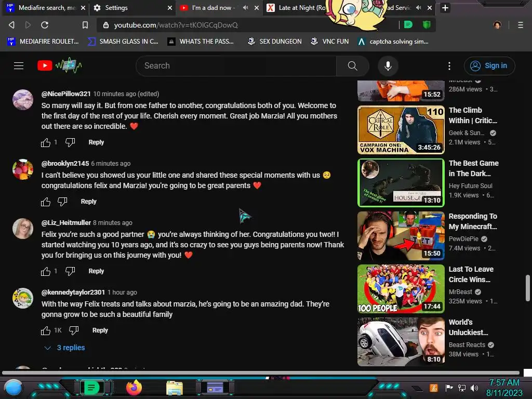Image resolution: width=532 pixels, height=399 pixels.
Task: Open World's Unluckiest video thumbnail
Action: pyautogui.click(x=401, y=342)
